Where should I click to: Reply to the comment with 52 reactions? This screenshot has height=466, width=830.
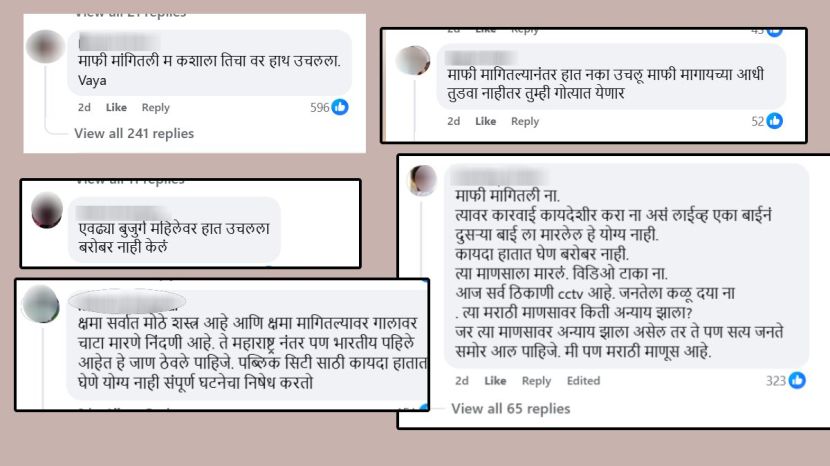tap(525, 121)
